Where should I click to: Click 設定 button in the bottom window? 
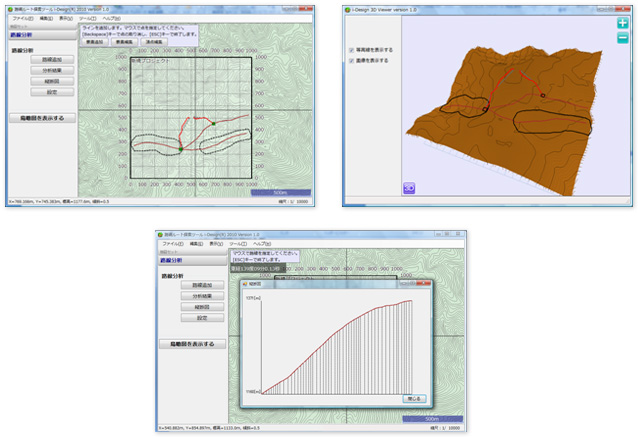[202, 318]
